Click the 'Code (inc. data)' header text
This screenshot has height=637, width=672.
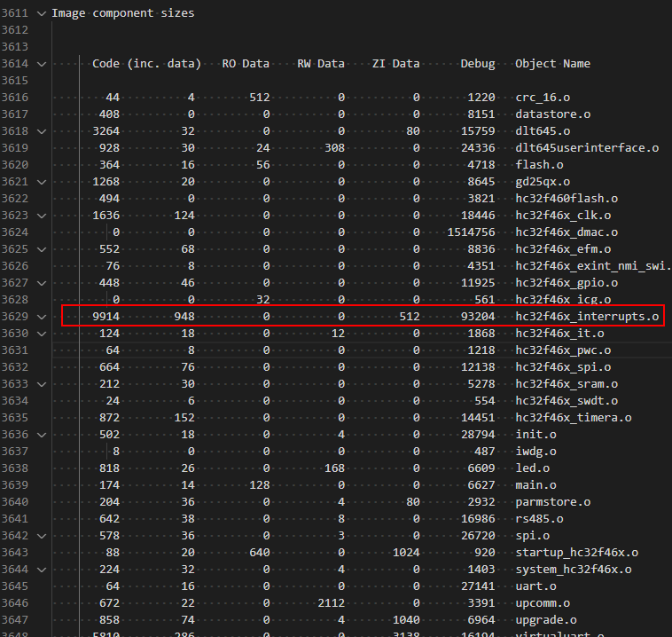point(146,64)
